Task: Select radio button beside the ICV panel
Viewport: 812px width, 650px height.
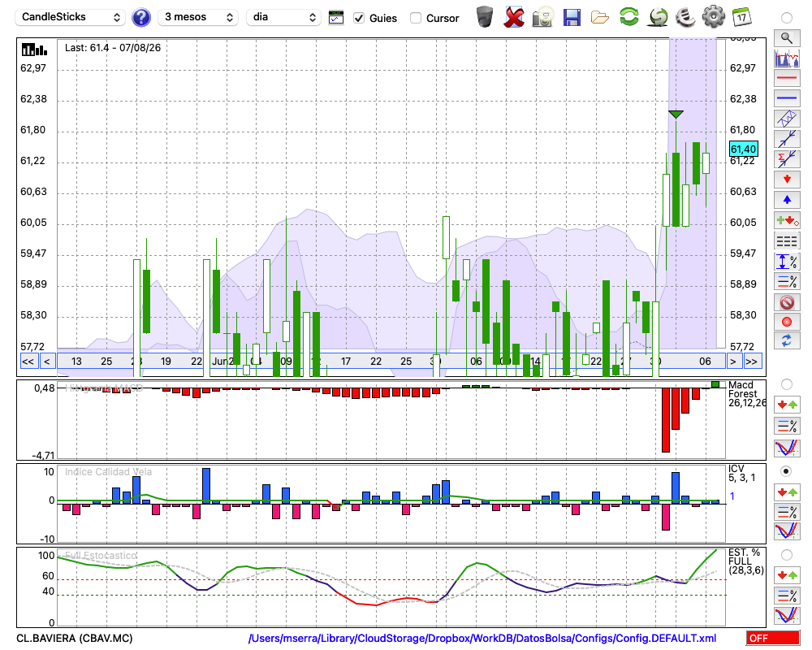Action: [786, 471]
